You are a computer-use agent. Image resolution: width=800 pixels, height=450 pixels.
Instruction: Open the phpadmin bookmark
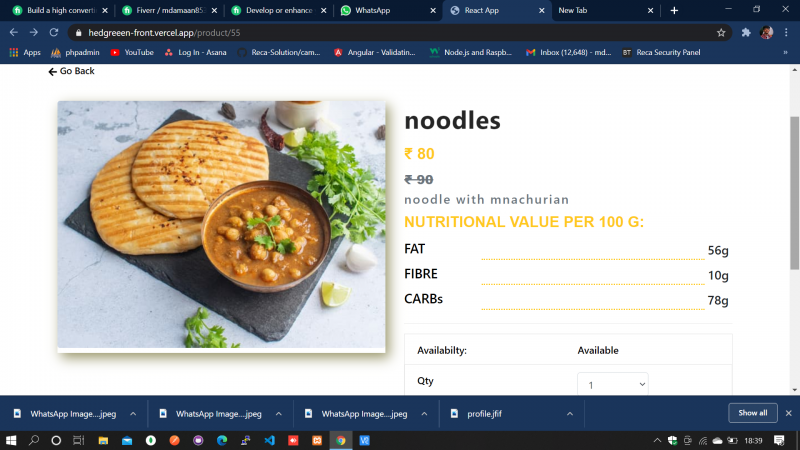[76, 53]
